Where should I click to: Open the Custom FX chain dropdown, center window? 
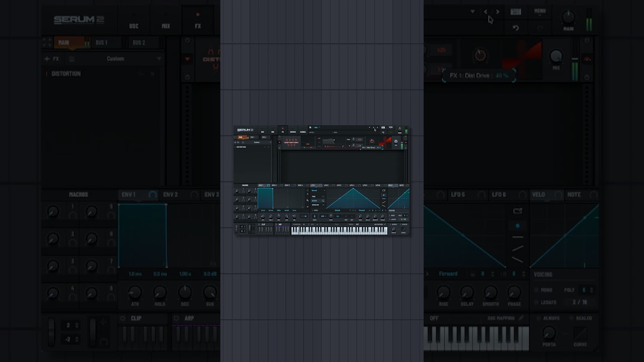[257, 142]
